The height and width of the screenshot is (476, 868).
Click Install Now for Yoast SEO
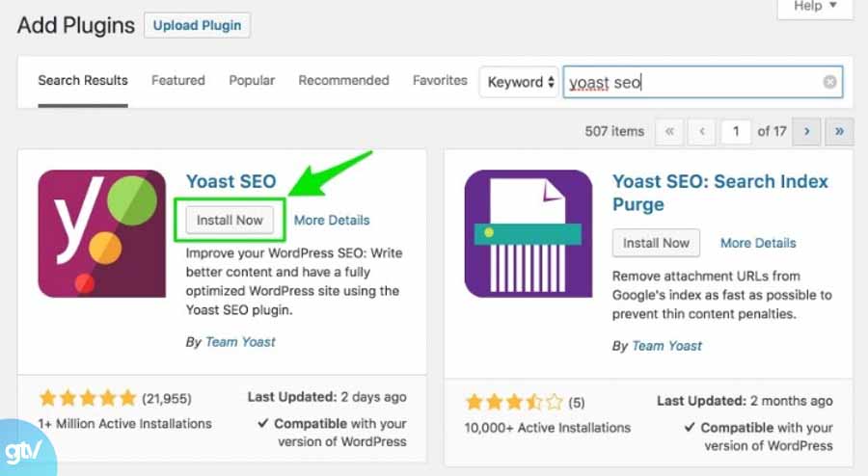point(230,220)
